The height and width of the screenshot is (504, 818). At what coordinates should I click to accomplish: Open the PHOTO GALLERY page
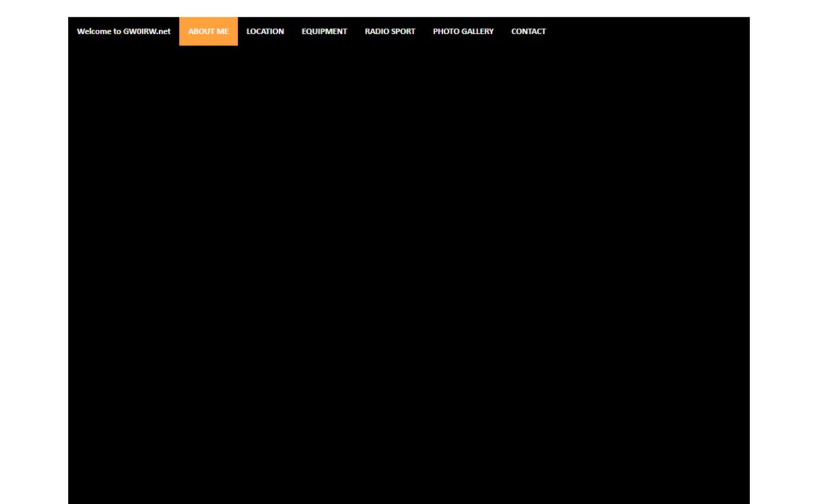pyautogui.click(x=464, y=31)
